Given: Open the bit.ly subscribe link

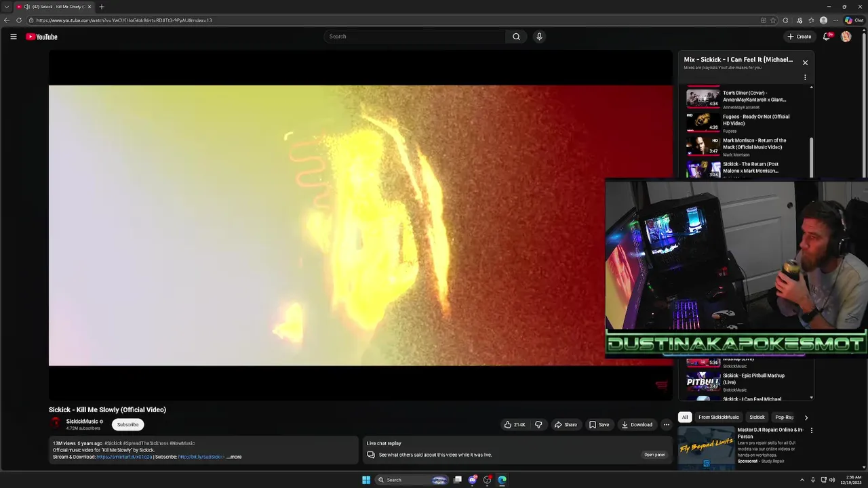Looking at the screenshot, I should click(x=201, y=457).
